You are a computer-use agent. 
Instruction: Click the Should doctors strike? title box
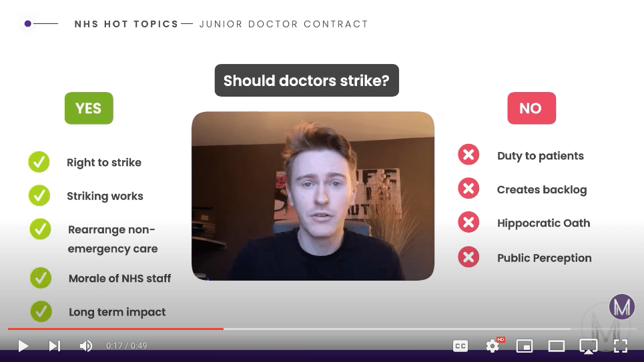pos(307,81)
